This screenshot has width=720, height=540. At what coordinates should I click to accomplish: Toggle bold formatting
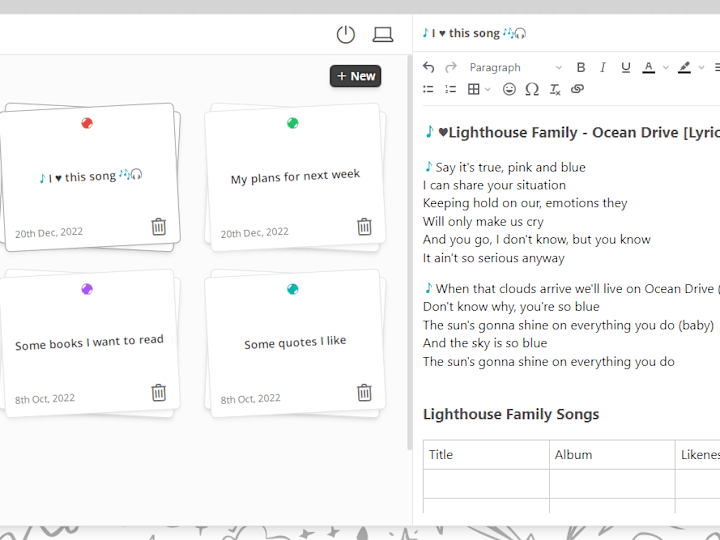click(x=580, y=68)
